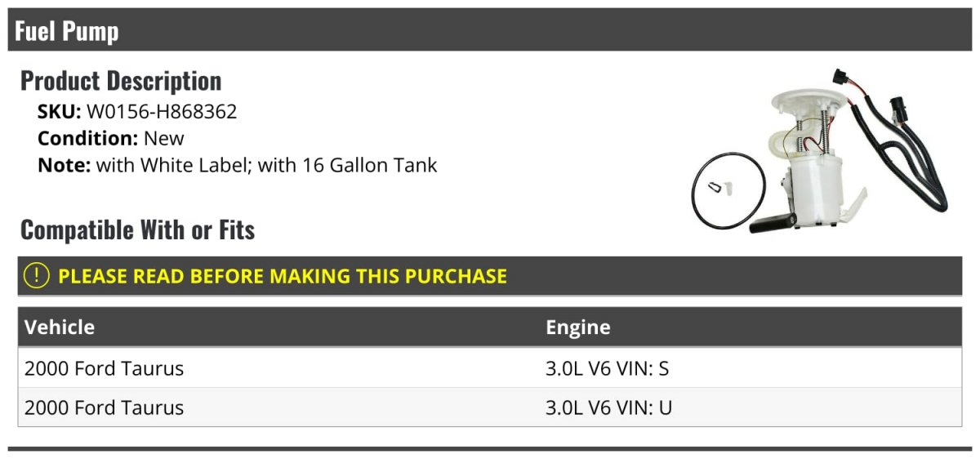Click PLEASE READ BEFORE MAKING THIS PURCHASE banner
This screenshot has height=459, width=980.
[490, 276]
